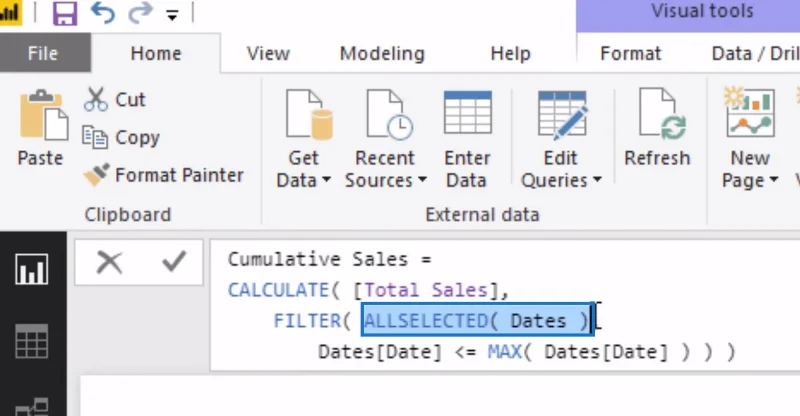Screen dimensions: 800x416
Task: Undo the last action
Action: point(103,13)
